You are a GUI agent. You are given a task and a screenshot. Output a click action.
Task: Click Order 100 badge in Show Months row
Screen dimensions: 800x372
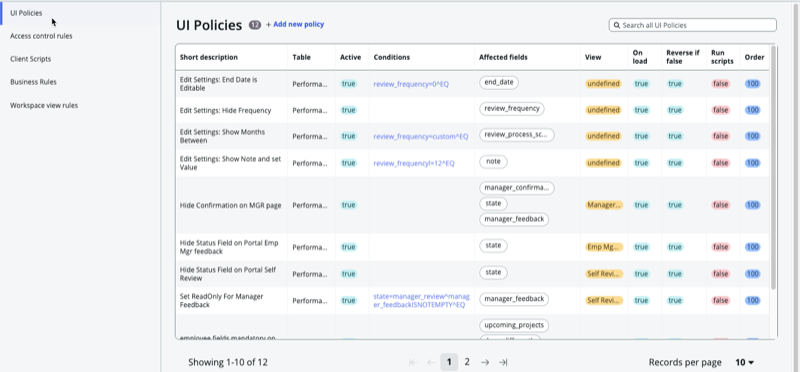(753, 136)
